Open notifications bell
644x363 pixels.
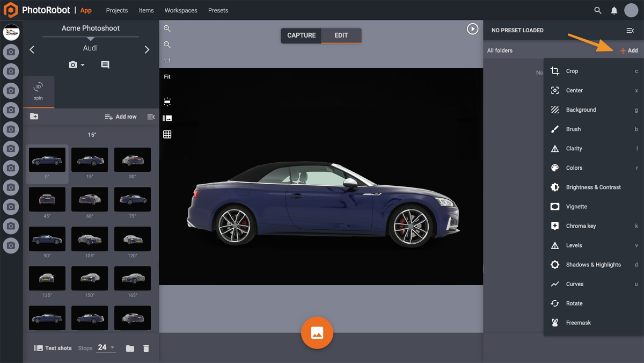[x=614, y=10]
